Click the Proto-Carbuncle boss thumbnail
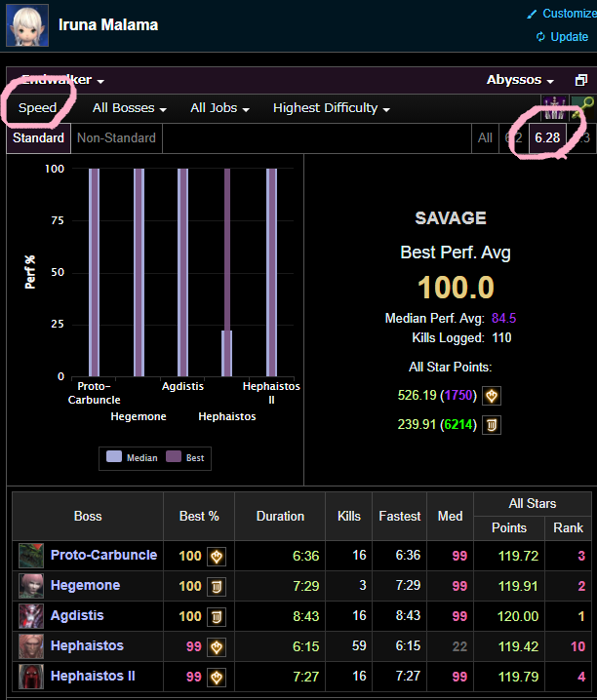This screenshot has width=597, height=700. [31, 556]
